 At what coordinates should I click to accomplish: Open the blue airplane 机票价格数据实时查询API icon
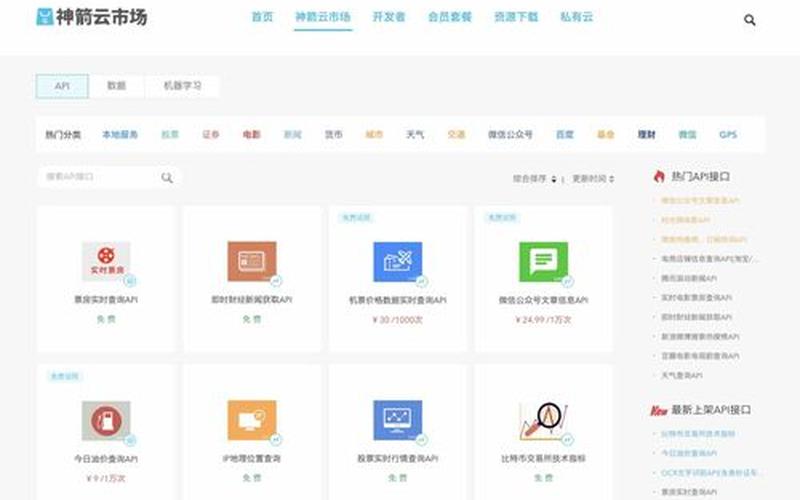[398, 262]
